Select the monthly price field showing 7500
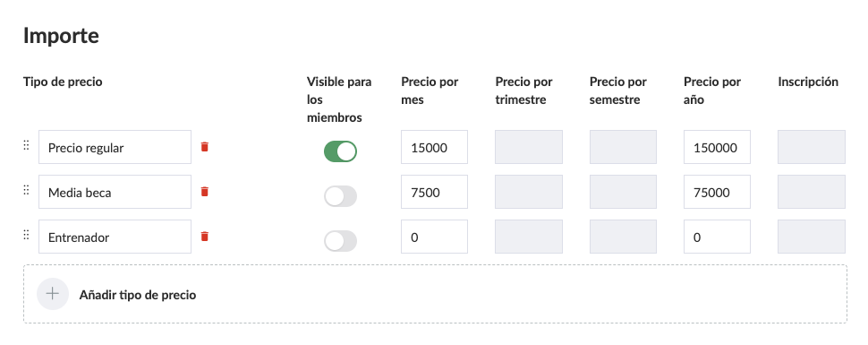 [435, 192]
